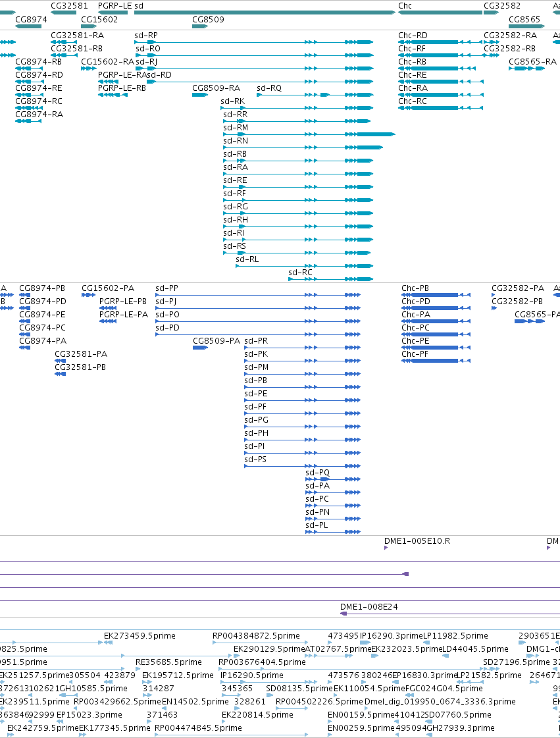The height and width of the screenshot is (738, 560).
Task: Select transcript sd-RO
Action: pos(253,55)
